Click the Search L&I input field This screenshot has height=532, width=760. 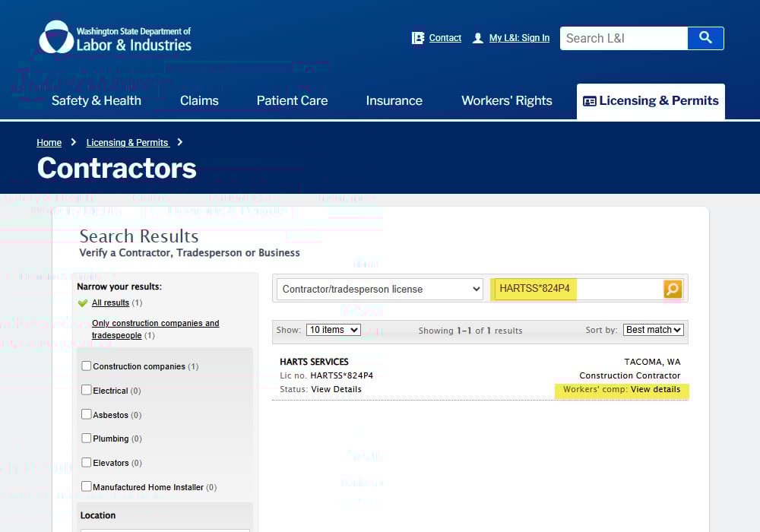click(623, 38)
